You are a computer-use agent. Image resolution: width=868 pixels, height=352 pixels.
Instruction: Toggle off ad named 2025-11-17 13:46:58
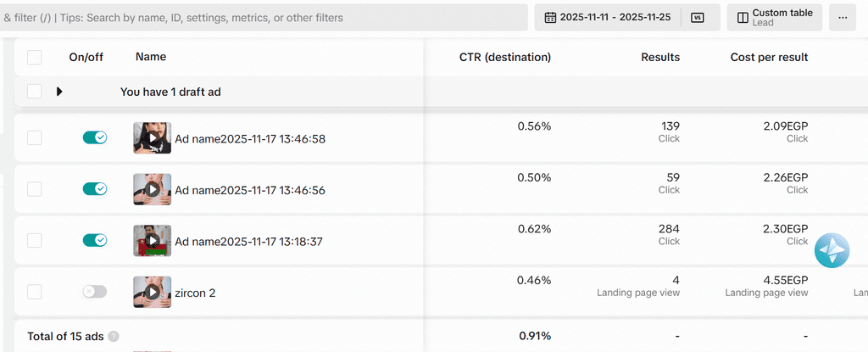point(95,137)
